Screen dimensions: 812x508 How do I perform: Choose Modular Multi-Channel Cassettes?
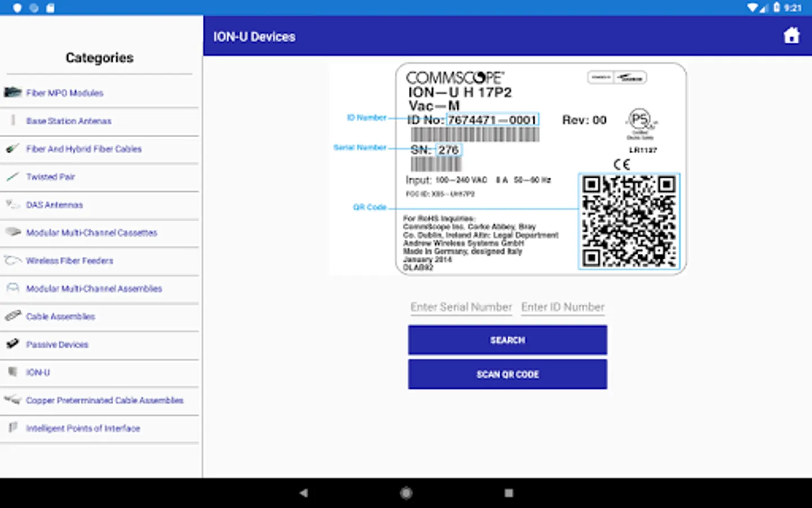91,233
